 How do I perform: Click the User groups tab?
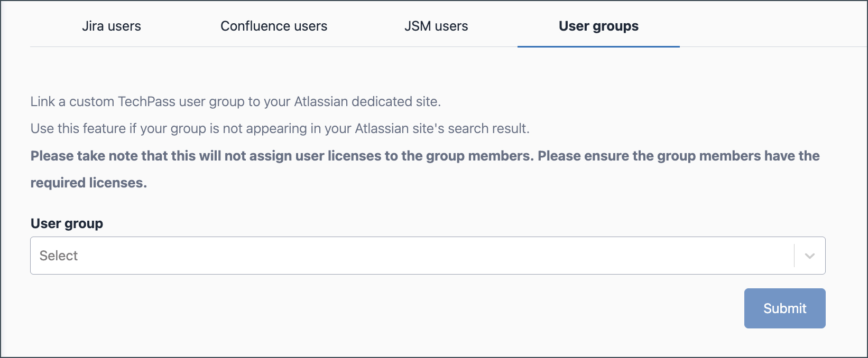[598, 26]
